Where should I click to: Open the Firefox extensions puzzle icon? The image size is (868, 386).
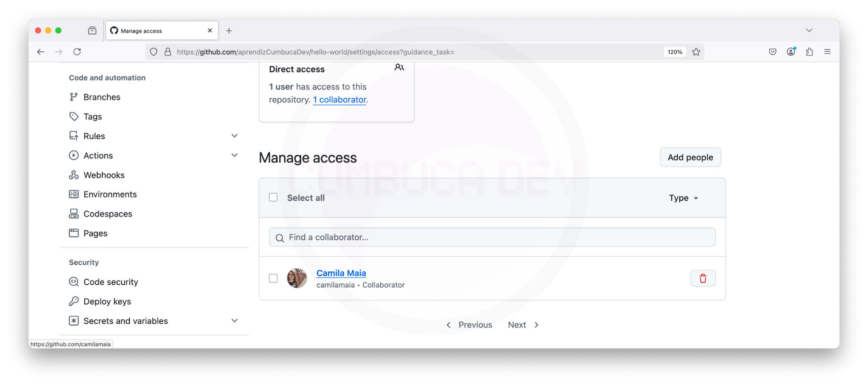(x=809, y=52)
